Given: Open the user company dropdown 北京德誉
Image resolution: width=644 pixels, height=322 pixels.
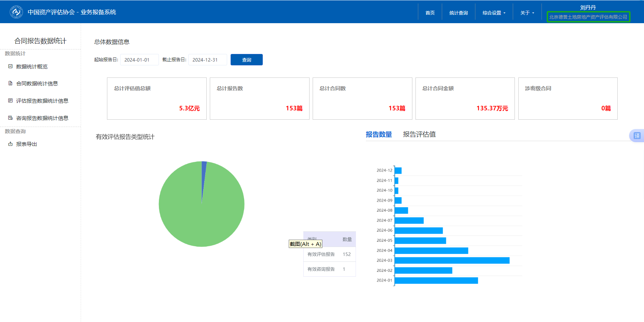Looking at the screenshot, I should click(x=588, y=17).
